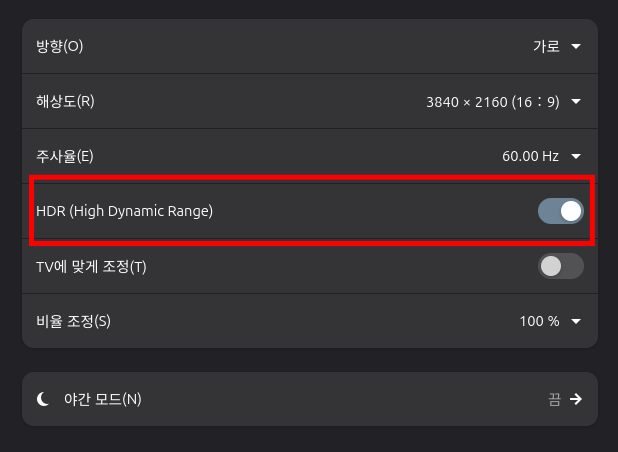Click the 60.00 Hz refresh rate value
Screen dimensions: 618x452
click(530, 156)
